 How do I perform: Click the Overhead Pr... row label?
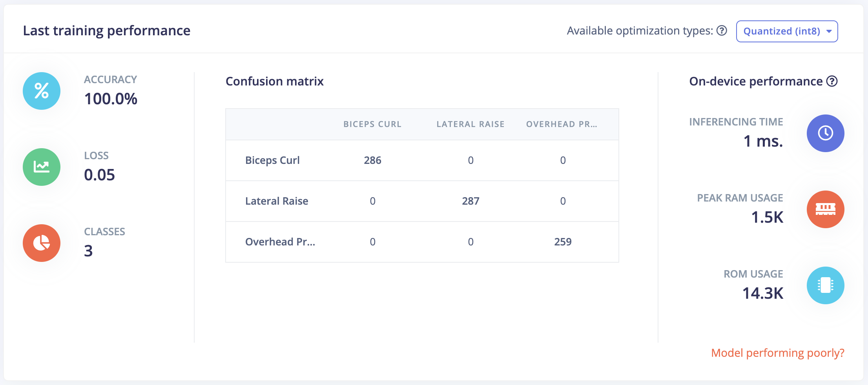pos(280,242)
